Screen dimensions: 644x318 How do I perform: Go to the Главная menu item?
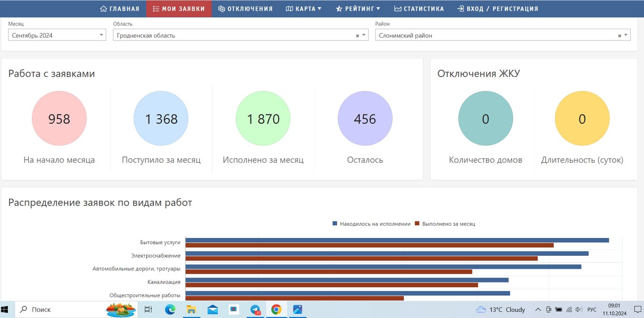point(120,8)
